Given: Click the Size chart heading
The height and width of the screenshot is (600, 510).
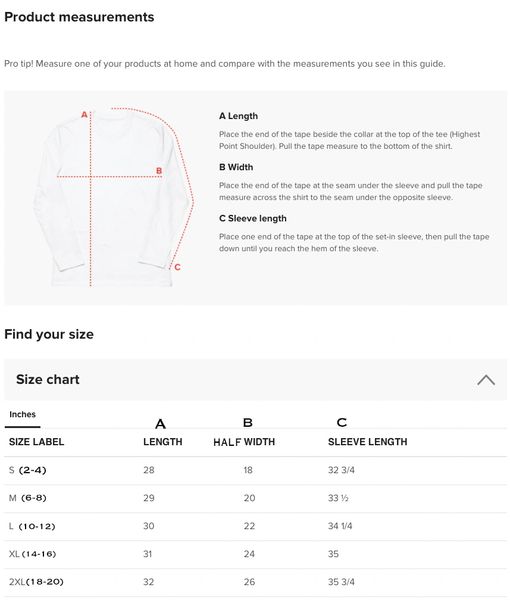Looking at the screenshot, I should pyautogui.click(x=48, y=379).
